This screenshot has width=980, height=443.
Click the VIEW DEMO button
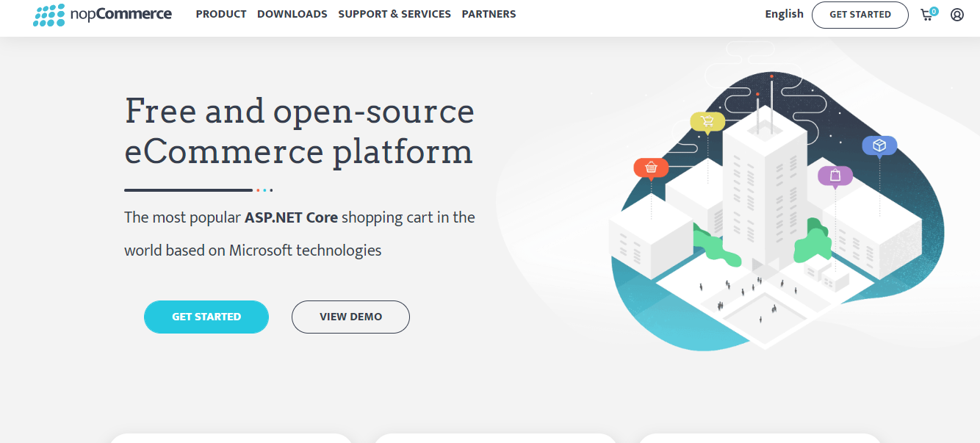pyautogui.click(x=350, y=317)
